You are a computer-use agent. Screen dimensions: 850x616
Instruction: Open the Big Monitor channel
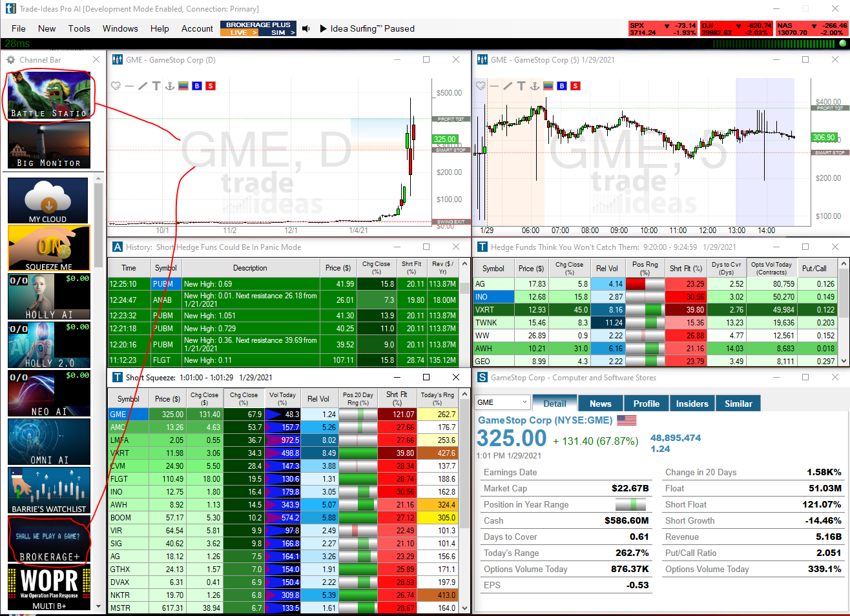pyautogui.click(x=49, y=145)
